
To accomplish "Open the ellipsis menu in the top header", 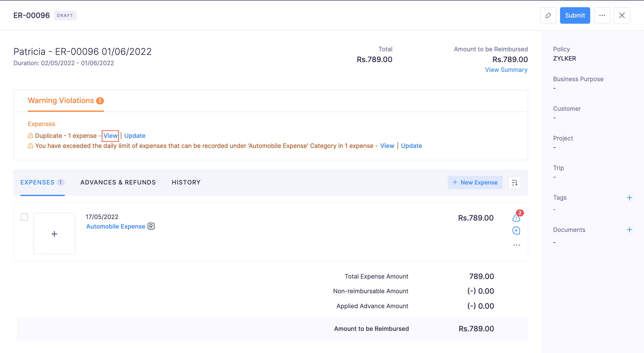I will (602, 15).
